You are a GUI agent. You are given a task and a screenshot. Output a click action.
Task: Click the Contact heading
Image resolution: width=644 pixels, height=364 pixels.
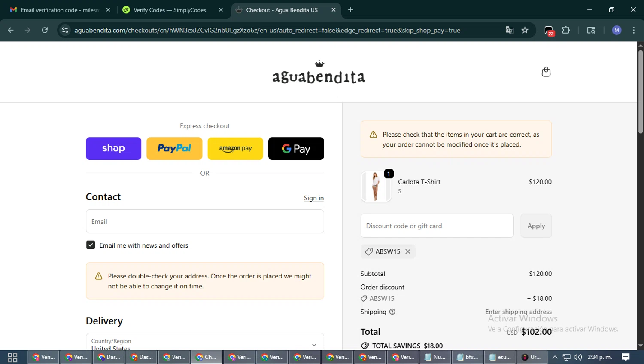click(103, 197)
